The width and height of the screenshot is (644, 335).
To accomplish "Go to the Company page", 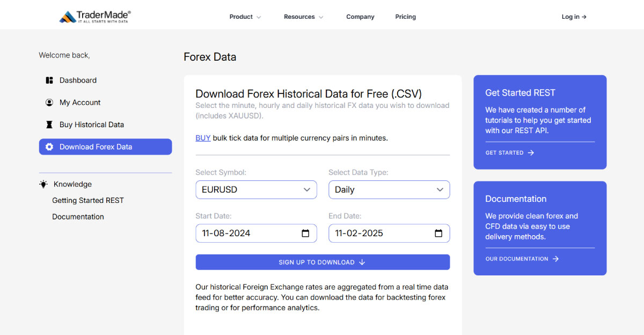I will tap(360, 17).
